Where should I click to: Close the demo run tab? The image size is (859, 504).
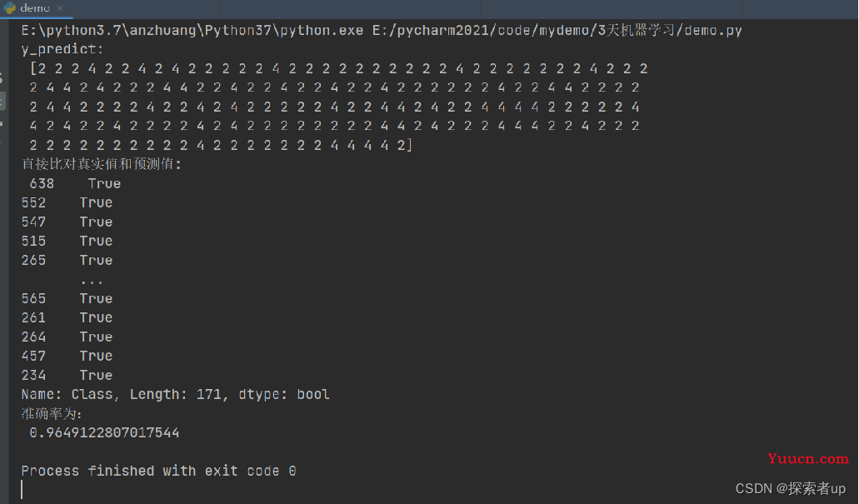[60, 8]
